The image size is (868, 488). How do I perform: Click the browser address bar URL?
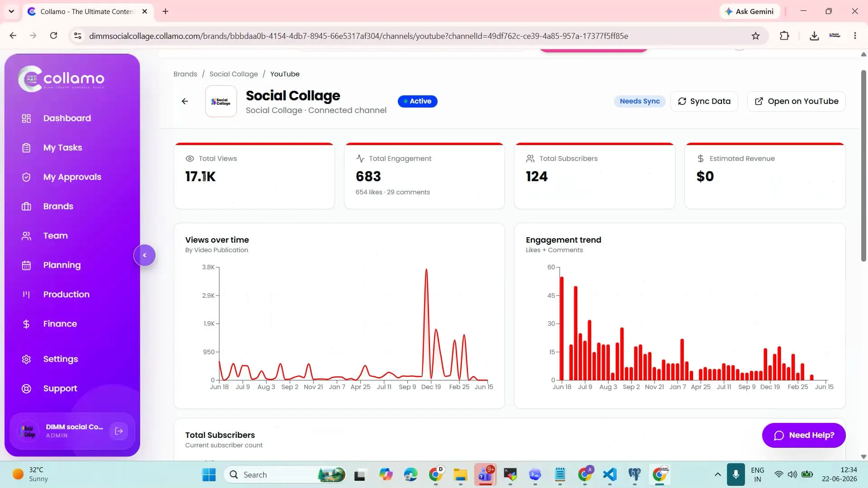(x=359, y=36)
